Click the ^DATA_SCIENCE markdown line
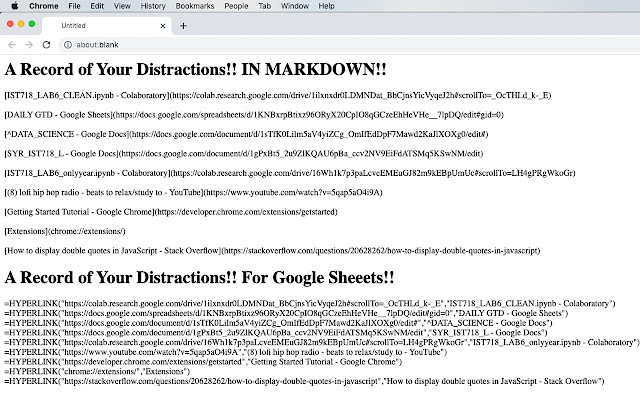Screen dimensions: 640x400 pyautogui.click(x=246, y=134)
